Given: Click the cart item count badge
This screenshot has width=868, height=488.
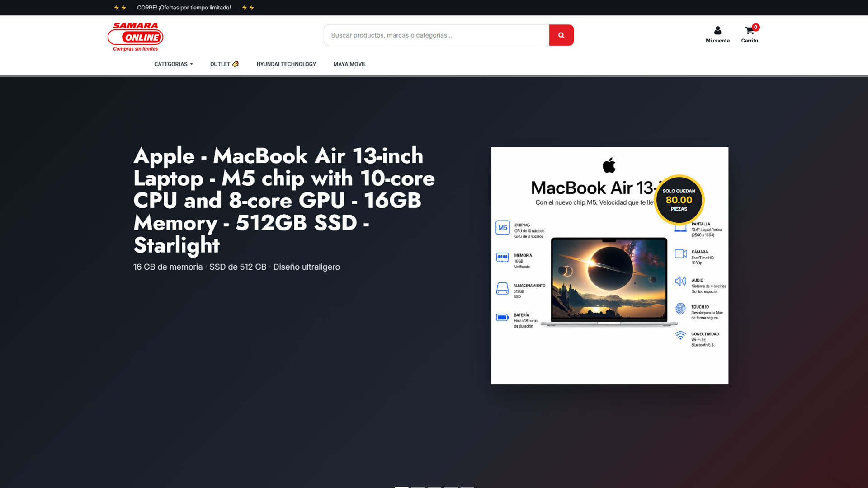Looking at the screenshot, I should tap(755, 27).
